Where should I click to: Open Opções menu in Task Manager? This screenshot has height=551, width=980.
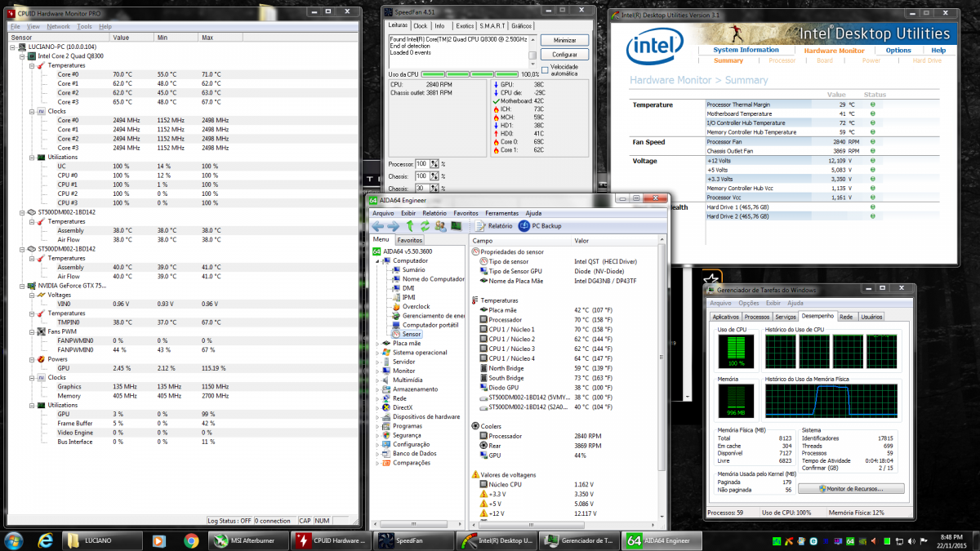(748, 303)
